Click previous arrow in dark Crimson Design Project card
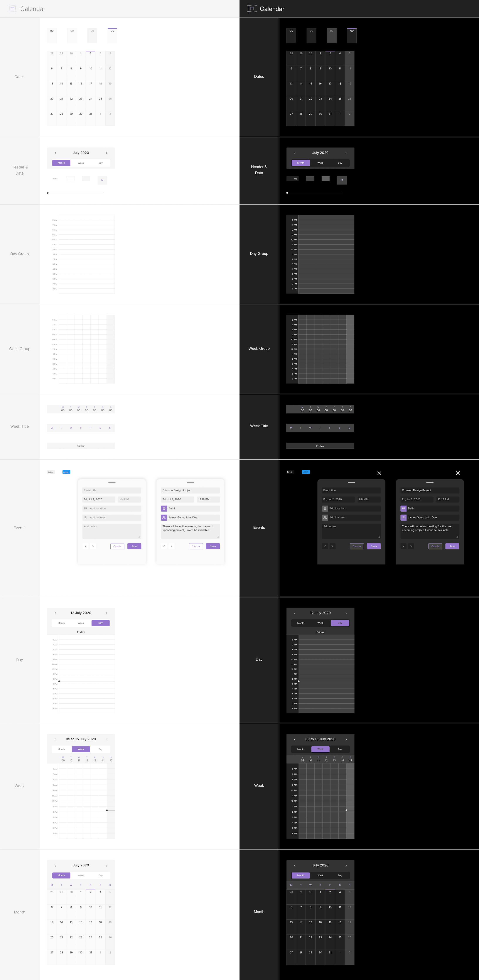 click(404, 546)
